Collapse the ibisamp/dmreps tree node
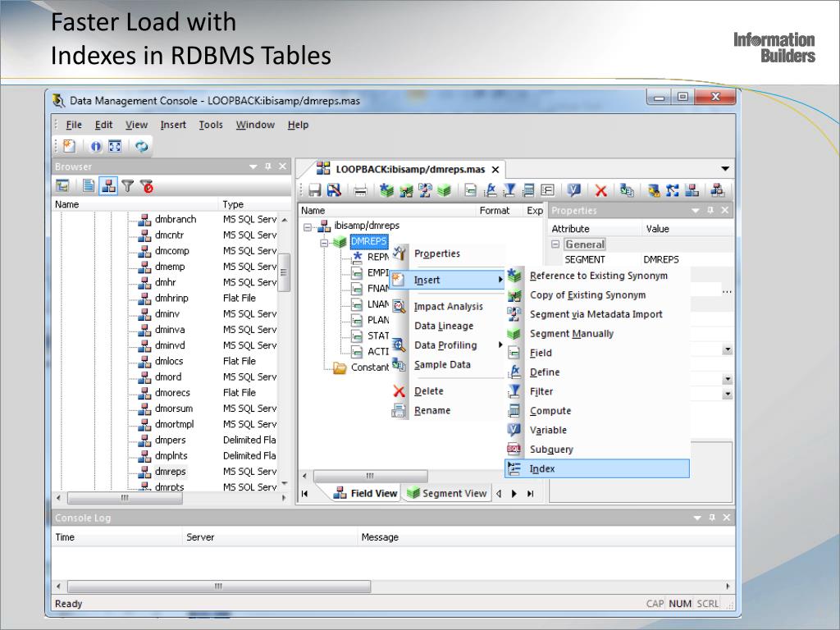 pyautogui.click(x=307, y=226)
